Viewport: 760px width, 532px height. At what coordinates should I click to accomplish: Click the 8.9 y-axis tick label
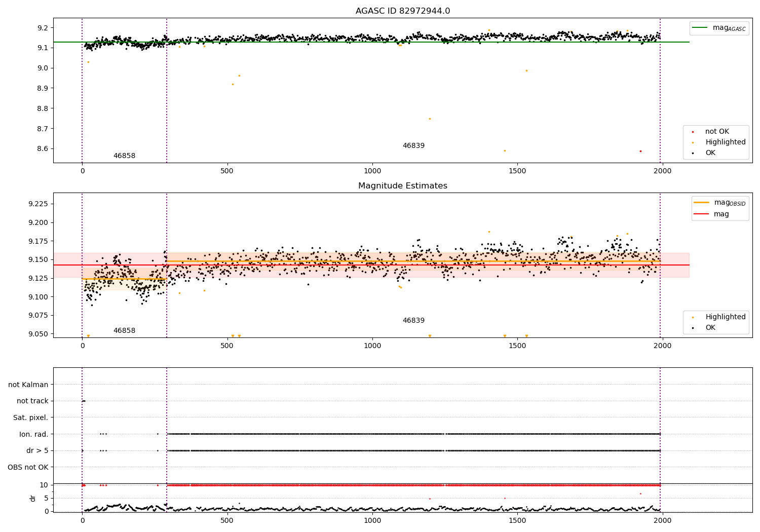click(x=43, y=89)
